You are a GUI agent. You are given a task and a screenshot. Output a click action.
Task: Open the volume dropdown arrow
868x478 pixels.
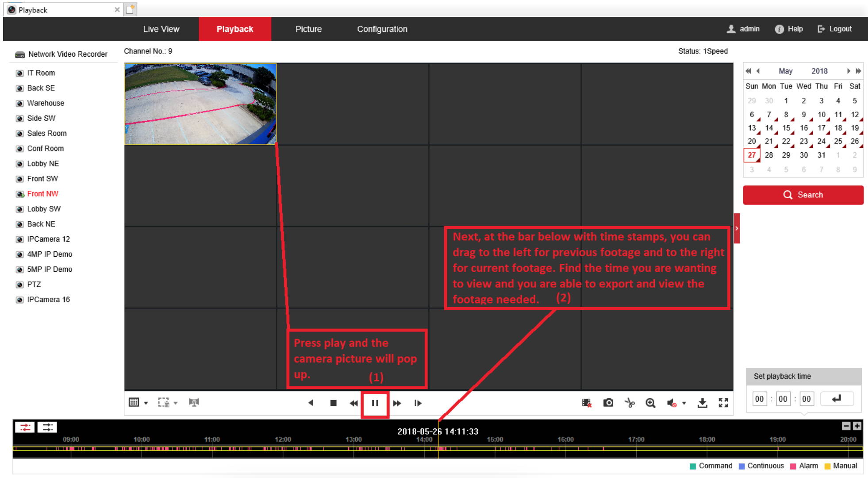tap(684, 403)
